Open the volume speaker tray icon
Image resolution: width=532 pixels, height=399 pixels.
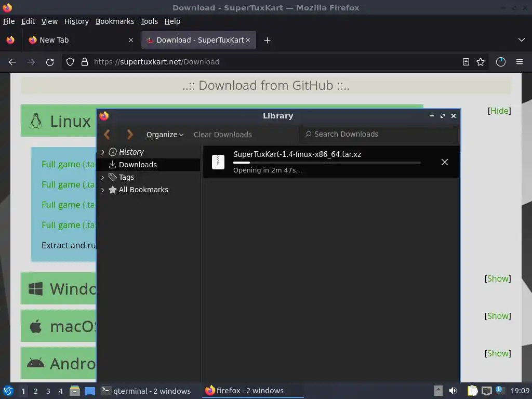[x=453, y=391]
